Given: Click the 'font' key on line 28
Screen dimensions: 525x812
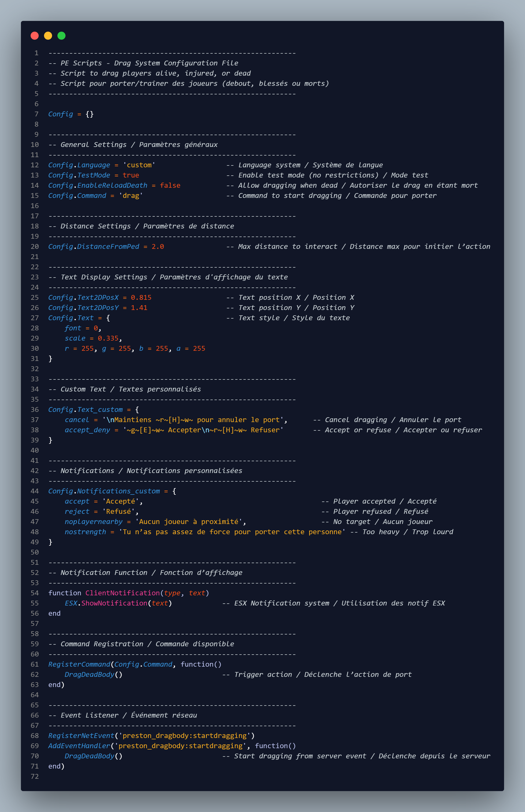Looking at the screenshot, I should 73,328.
